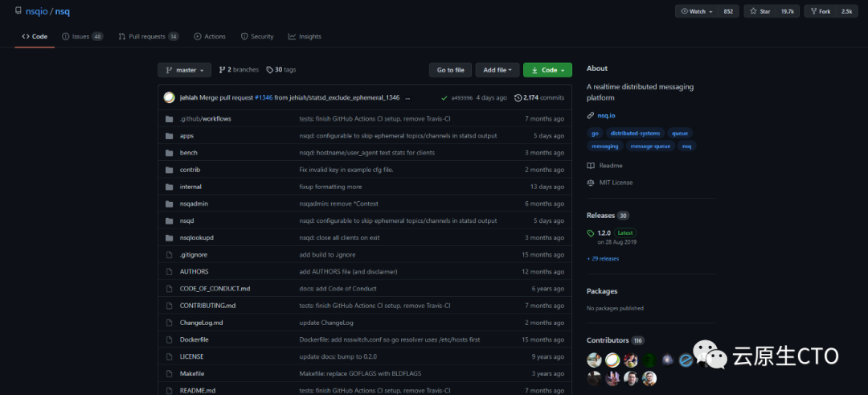Image resolution: width=868 pixels, height=395 pixels.
Task: Click the .gitignore file icon
Action: point(170,255)
